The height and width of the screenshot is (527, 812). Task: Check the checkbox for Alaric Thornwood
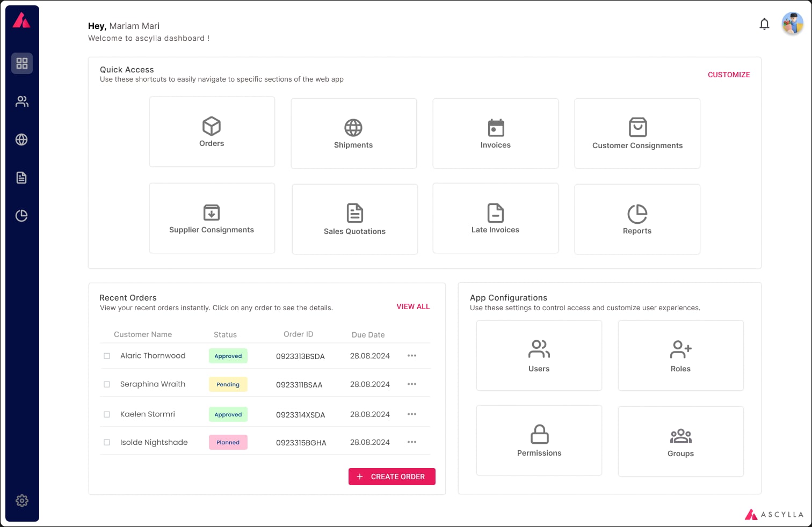[106, 355]
